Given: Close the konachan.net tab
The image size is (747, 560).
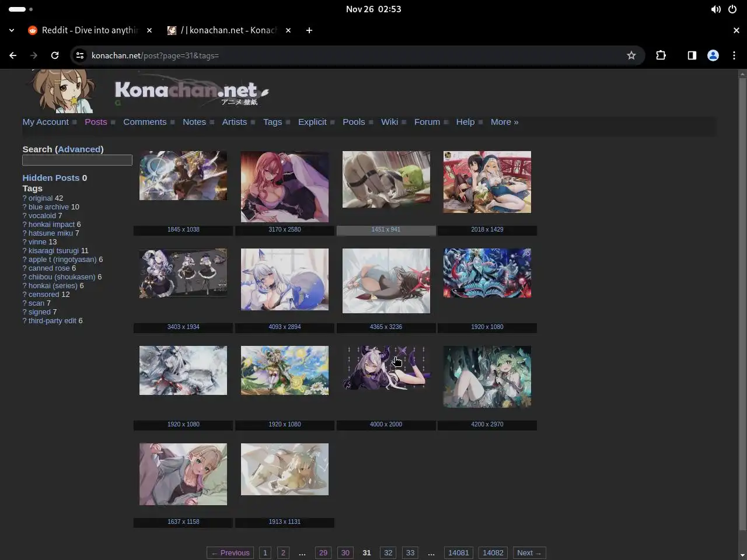Looking at the screenshot, I should pyautogui.click(x=288, y=30).
